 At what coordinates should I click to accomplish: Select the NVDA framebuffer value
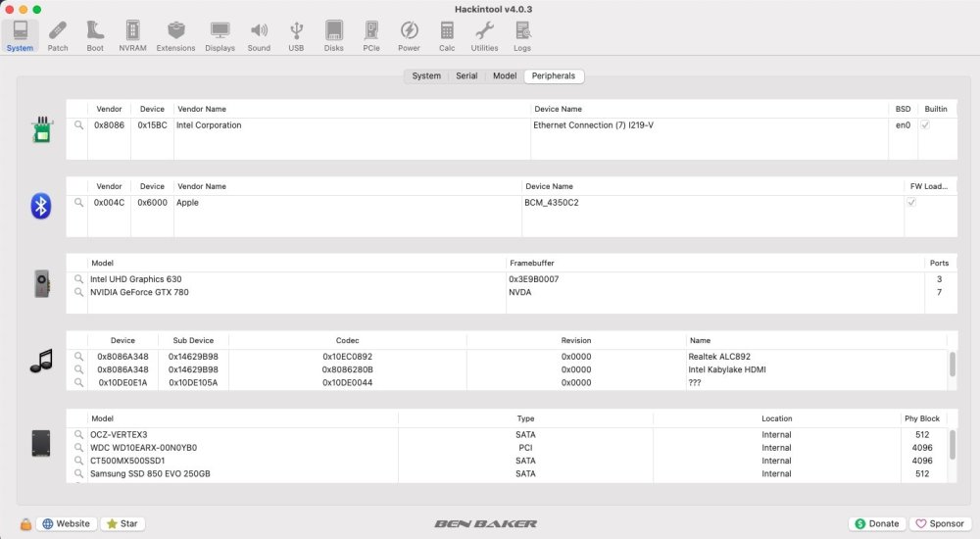520,292
